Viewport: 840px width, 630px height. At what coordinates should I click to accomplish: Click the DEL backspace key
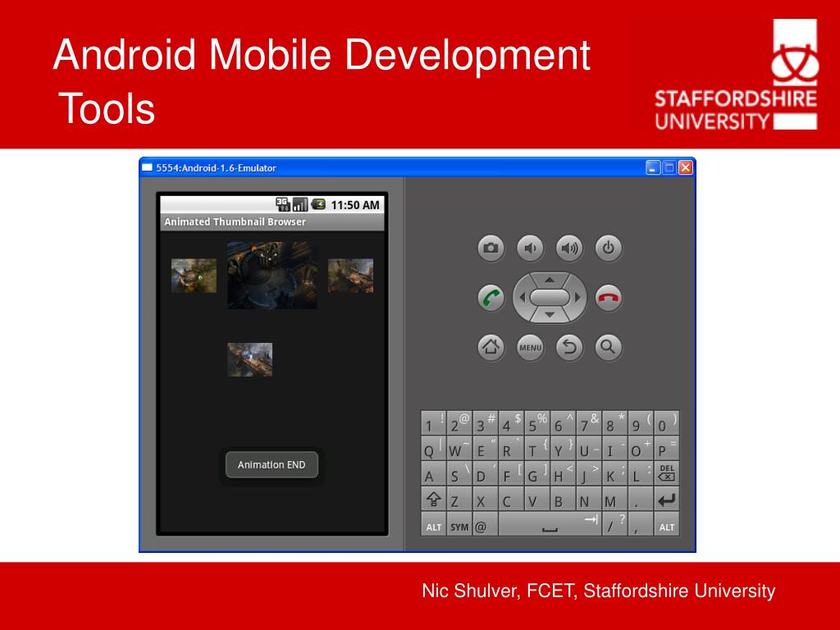666,473
